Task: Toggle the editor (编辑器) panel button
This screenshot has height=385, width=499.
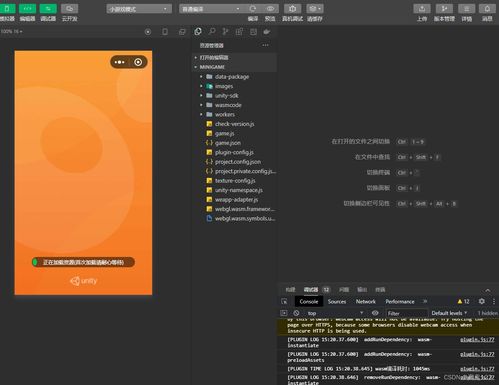Action: 28,9
